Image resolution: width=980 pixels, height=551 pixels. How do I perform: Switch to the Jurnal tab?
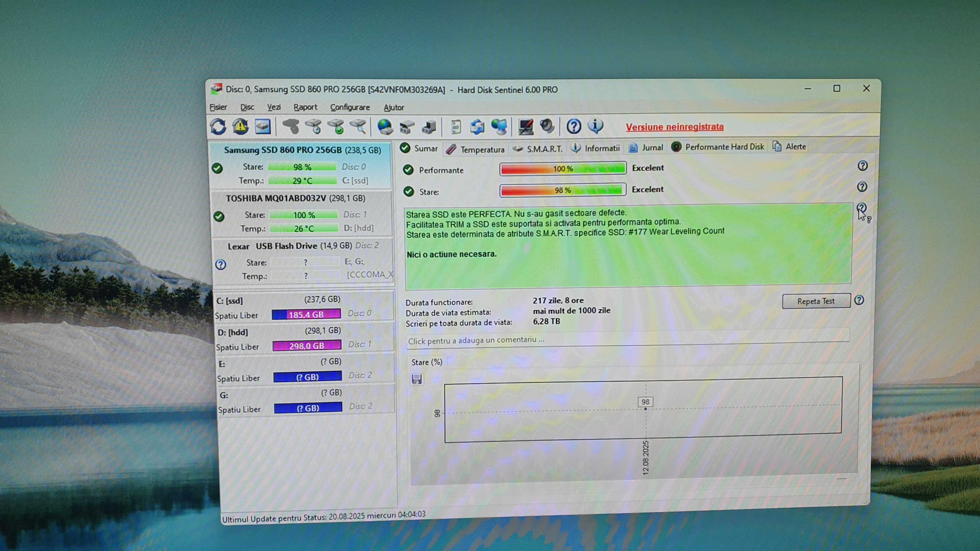(646, 147)
